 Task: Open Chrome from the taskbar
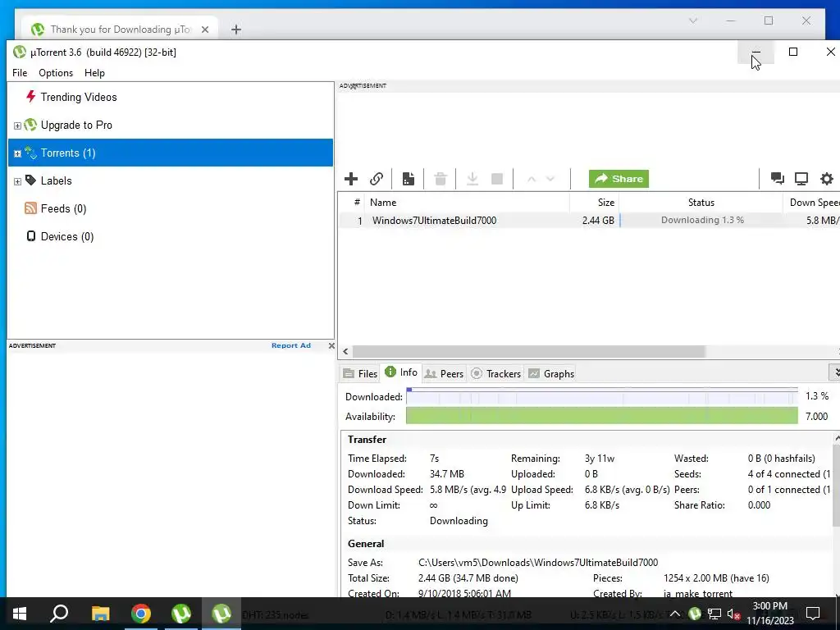(x=141, y=614)
